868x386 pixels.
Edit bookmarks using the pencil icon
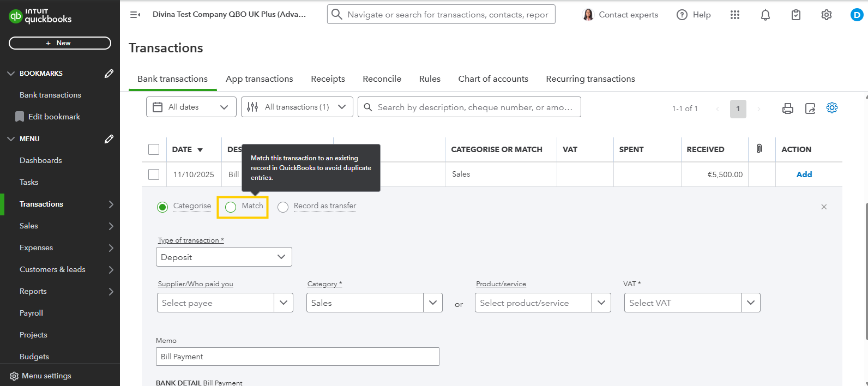click(x=109, y=74)
